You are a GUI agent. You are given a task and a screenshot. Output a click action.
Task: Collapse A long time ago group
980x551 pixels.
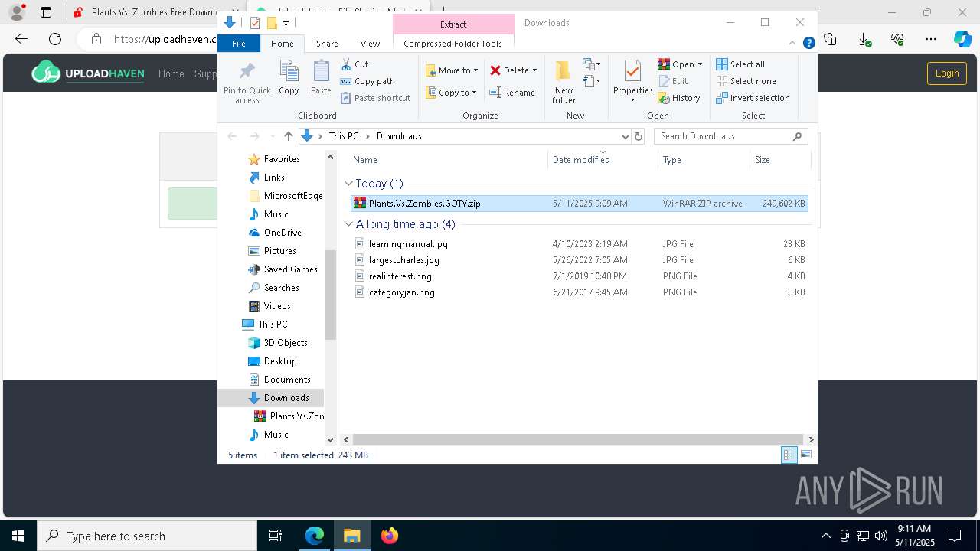348,224
